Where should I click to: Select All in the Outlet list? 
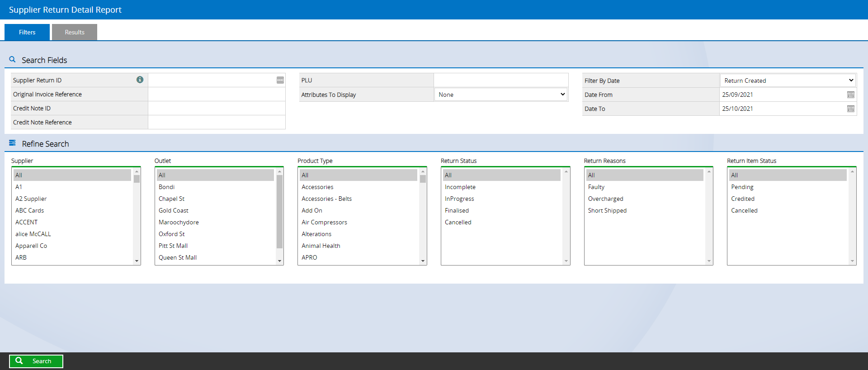[215, 175]
